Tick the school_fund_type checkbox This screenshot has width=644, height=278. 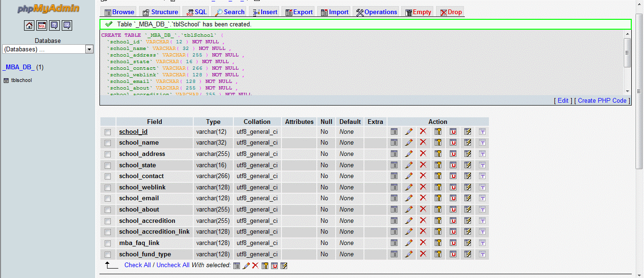click(x=108, y=254)
